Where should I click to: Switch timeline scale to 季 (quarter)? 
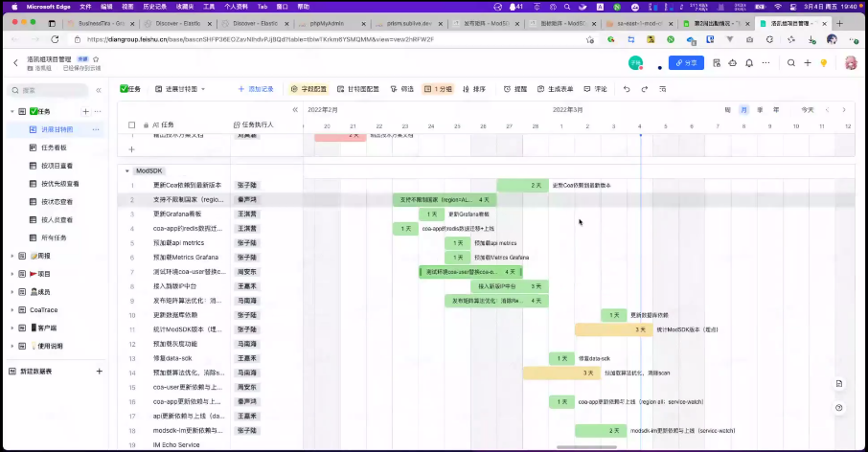(x=761, y=110)
